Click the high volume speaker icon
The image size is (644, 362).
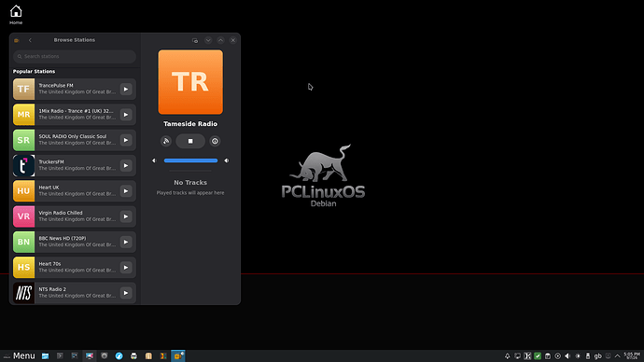(227, 160)
